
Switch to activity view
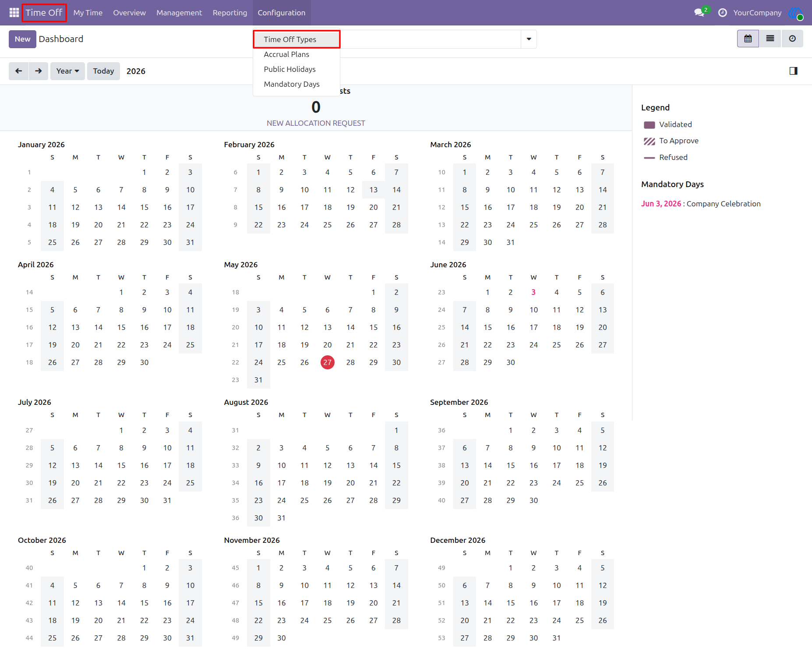[x=792, y=39]
